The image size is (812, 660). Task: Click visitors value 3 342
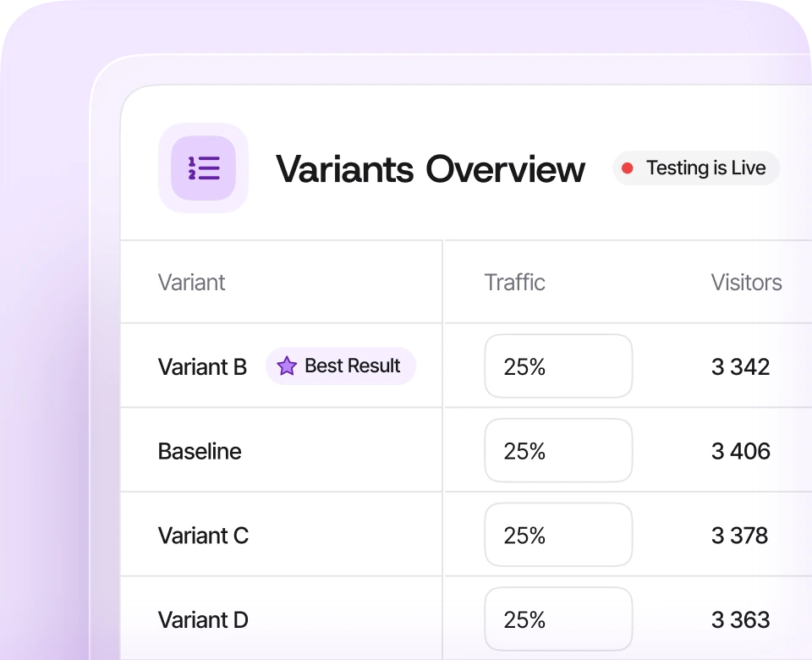coord(741,366)
